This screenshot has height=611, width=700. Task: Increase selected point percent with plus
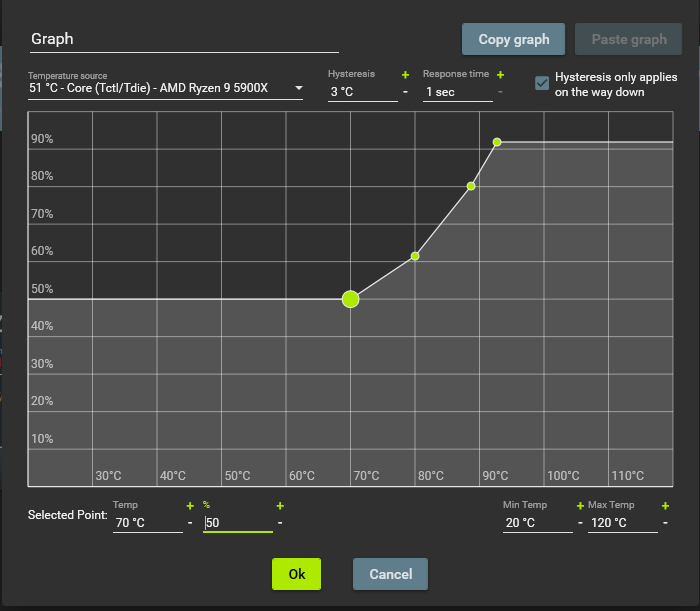point(280,506)
